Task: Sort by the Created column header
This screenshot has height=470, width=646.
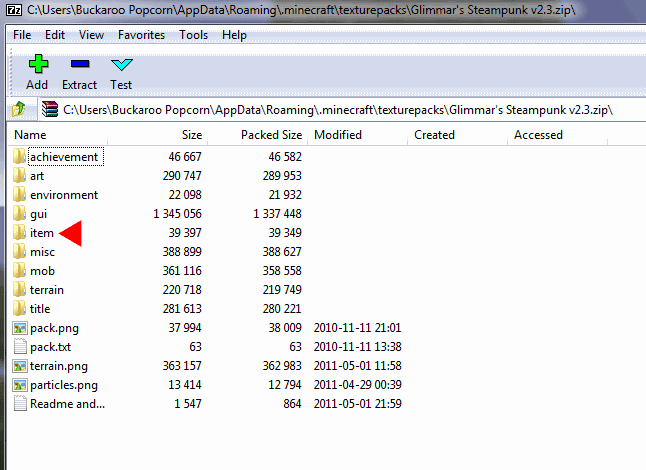Action: [x=458, y=135]
